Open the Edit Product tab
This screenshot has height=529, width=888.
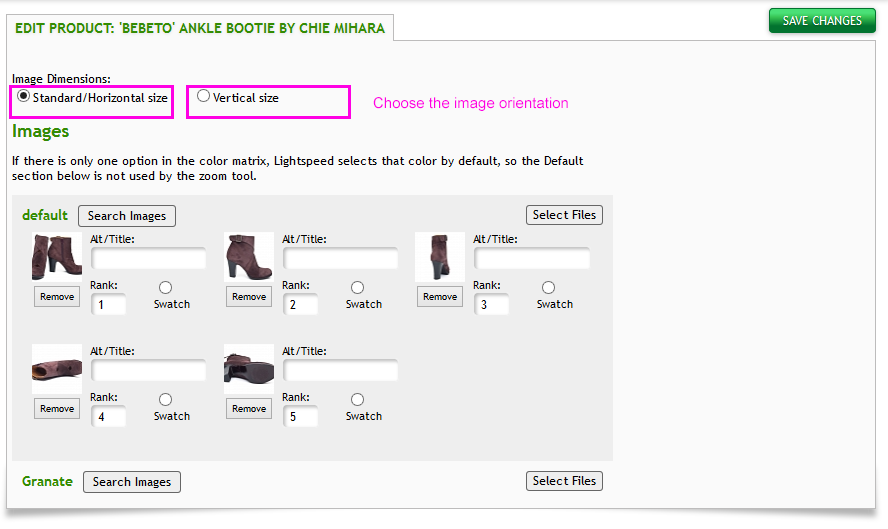[x=200, y=28]
